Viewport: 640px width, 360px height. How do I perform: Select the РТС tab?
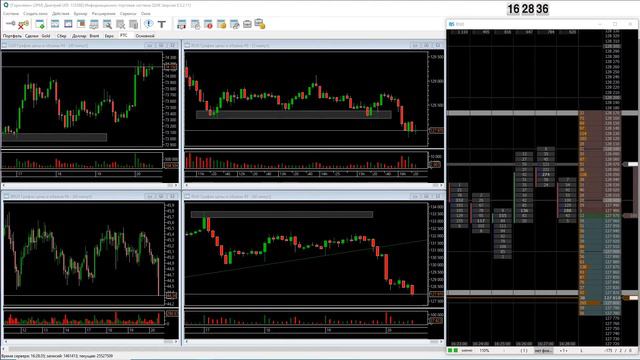click(124, 36)
